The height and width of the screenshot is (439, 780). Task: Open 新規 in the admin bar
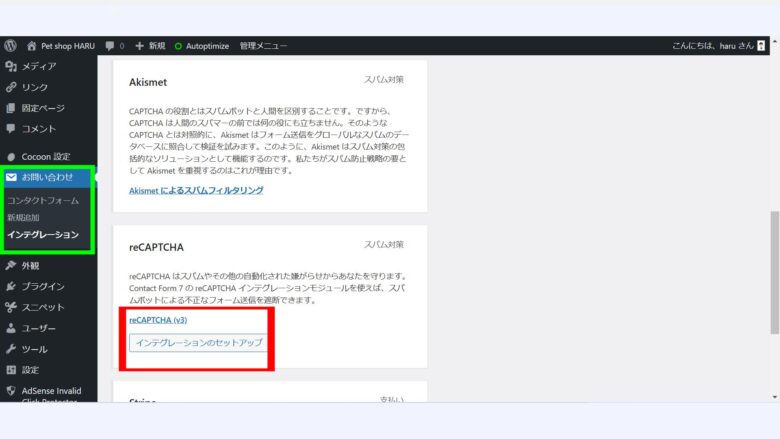click(x=157, y=46)
